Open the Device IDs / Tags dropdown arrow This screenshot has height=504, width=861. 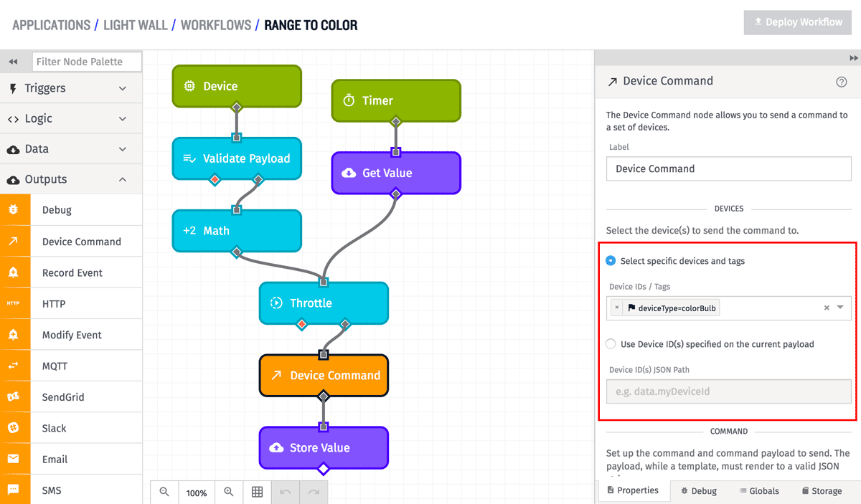[841, 308]
